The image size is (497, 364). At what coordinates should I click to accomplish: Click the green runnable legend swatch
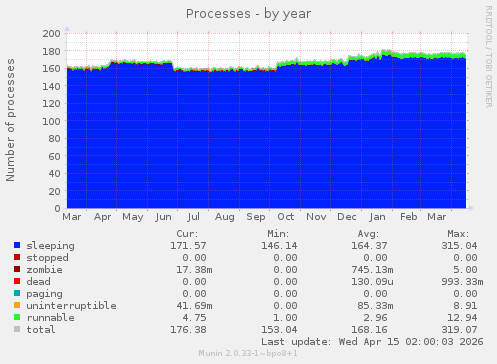point(17,317)
